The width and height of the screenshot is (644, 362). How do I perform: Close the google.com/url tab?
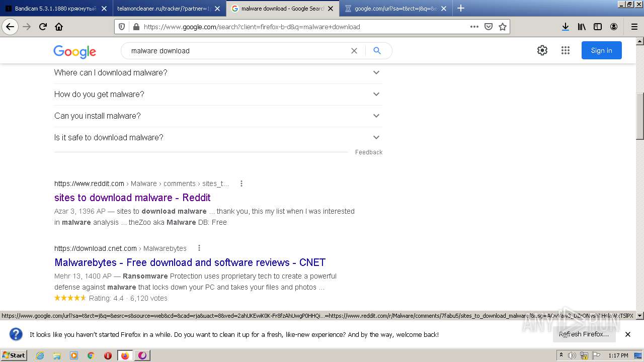click(444, 9)
